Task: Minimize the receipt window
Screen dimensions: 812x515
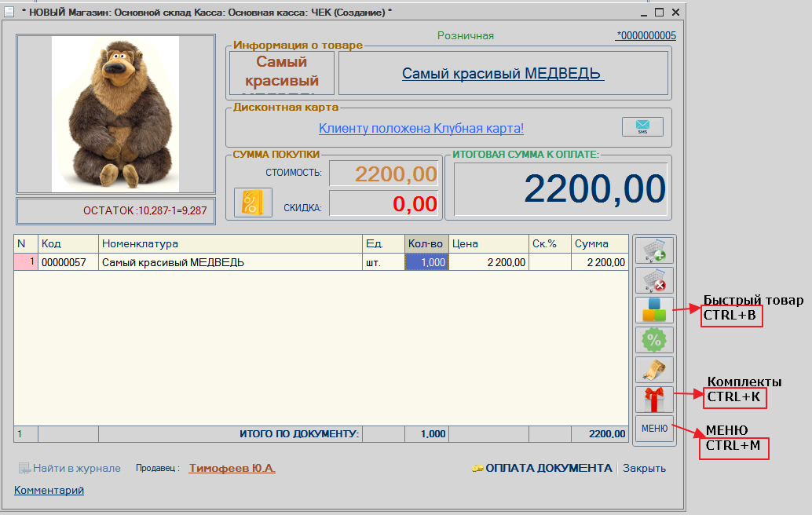Action: point(644,13)
